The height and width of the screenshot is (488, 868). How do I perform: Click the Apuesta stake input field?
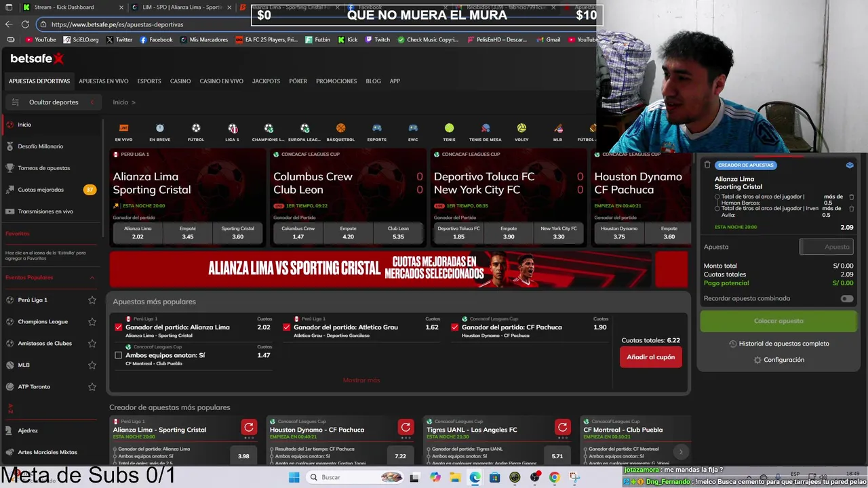[826, 247]
